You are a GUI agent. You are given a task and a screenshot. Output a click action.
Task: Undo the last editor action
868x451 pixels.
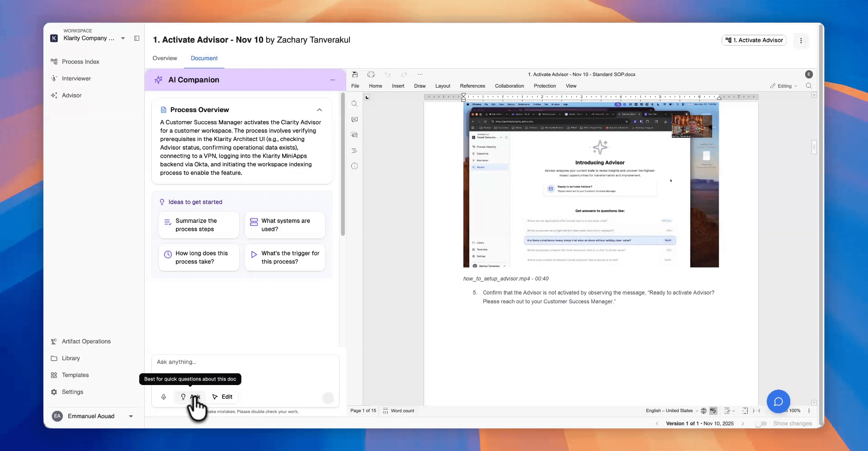[x=387, y=75]
